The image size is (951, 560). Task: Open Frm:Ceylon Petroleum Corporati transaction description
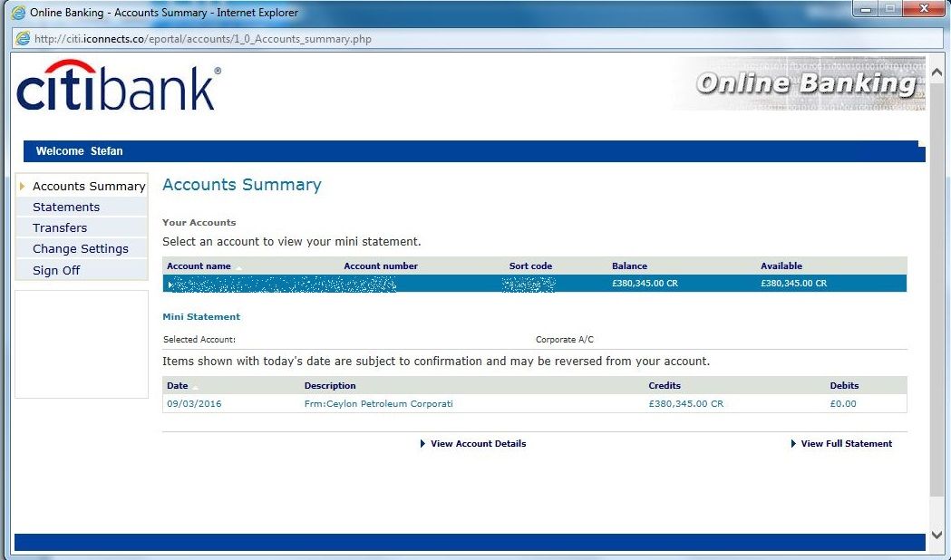coord(378,403)
